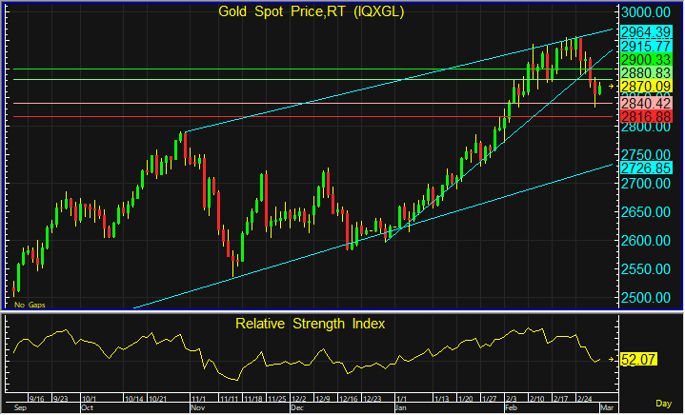Click the red 2816.88 support price tag
Image resolution: width=685 pixels, height=415 pixels.
click(646, 117)
